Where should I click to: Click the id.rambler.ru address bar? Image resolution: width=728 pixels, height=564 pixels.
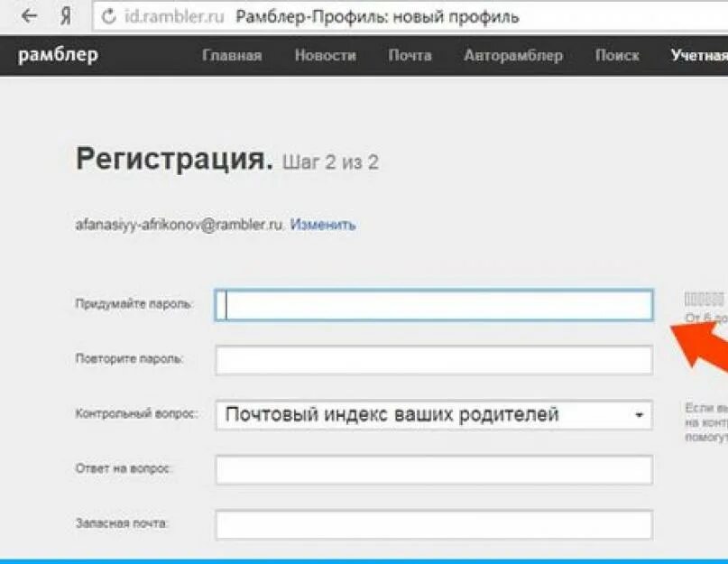tap(410, 17)
